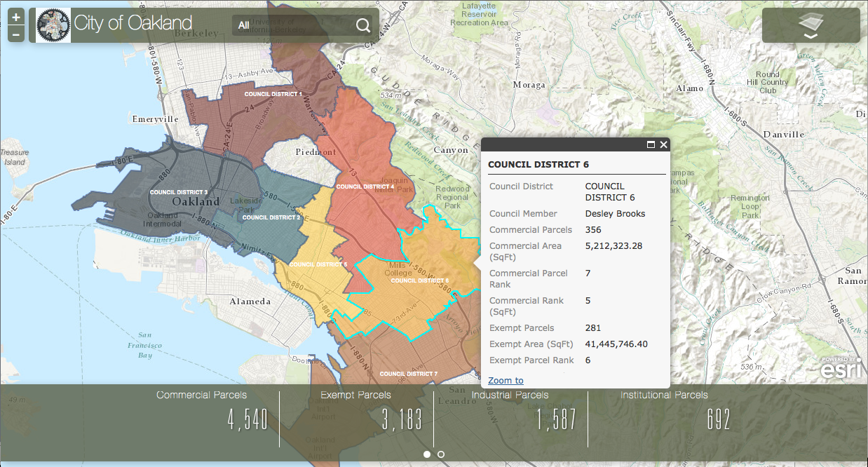
Task: Follow the 'Zoom to' link
Action: click(x=506, y=380)
